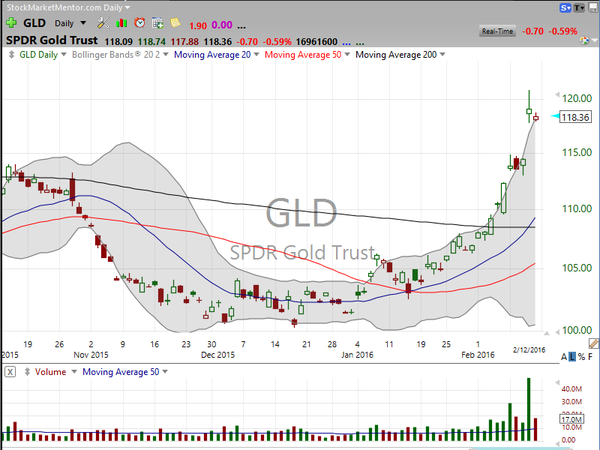Click the green plus add-symbol icon
The image size is (600, 450).
pos(11,23)
